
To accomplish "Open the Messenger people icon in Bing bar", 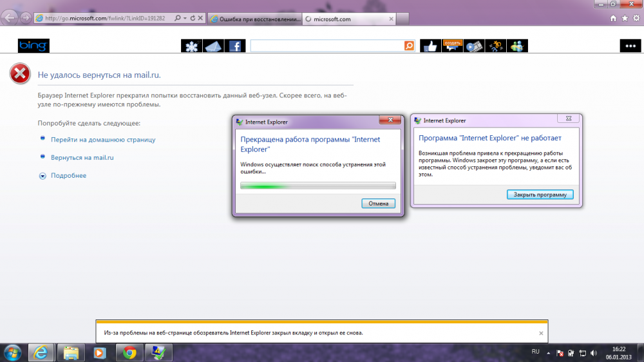I will pos(518,46).
